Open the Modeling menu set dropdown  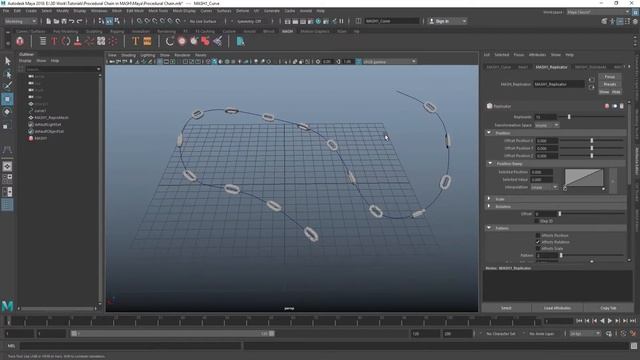click(x=20, y=21)
